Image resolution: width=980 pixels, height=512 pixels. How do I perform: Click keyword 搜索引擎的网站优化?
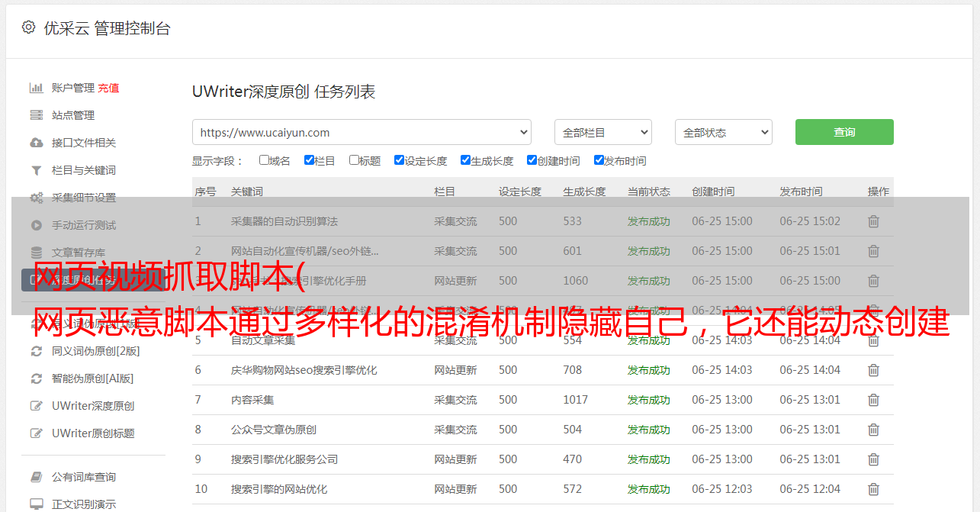click(x=279, y=489)
